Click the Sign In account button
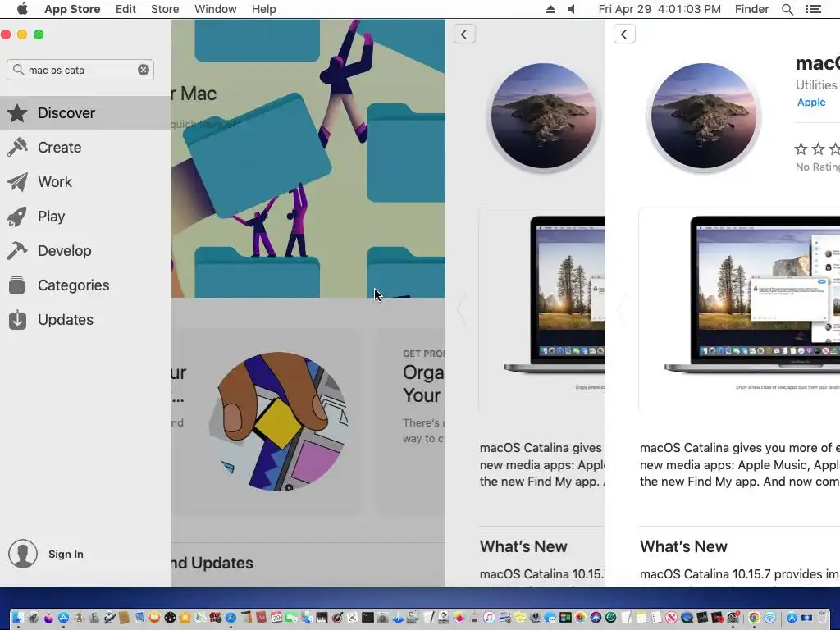The height and width of the screenshot is (630, 840). pyautogui.click(x=46, y=554)
